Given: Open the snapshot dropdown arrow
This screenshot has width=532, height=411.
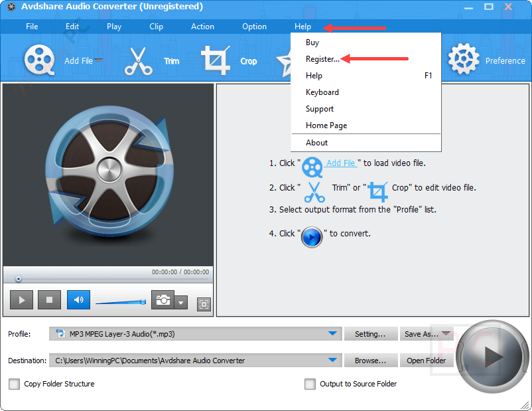Looking at the screenshot, I should [x=181, y=302].
